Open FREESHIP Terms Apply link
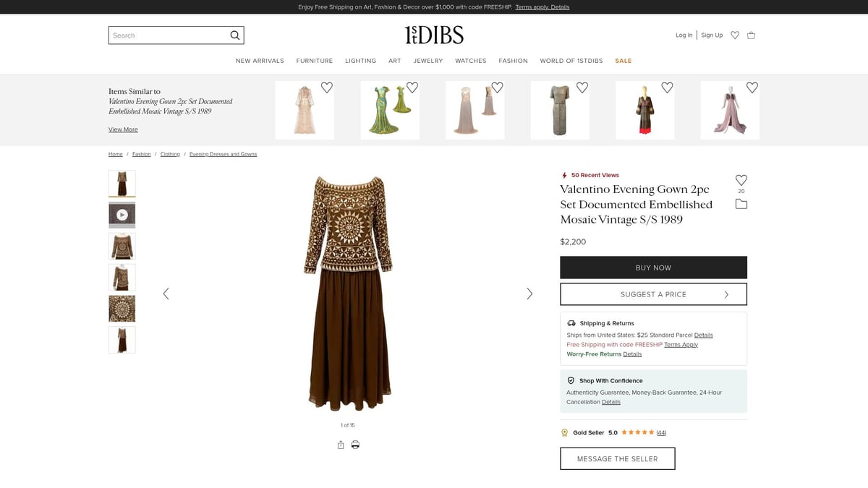 click(x=681, y=345)
